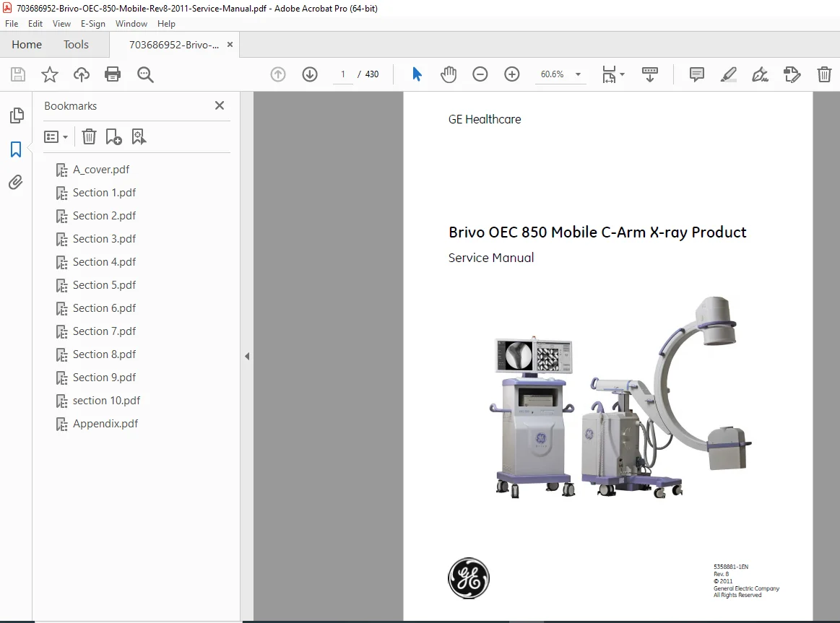Jump to Section 6.pdf bookmark
This screenshot has width=840, height=623.
tap(104, 308)
